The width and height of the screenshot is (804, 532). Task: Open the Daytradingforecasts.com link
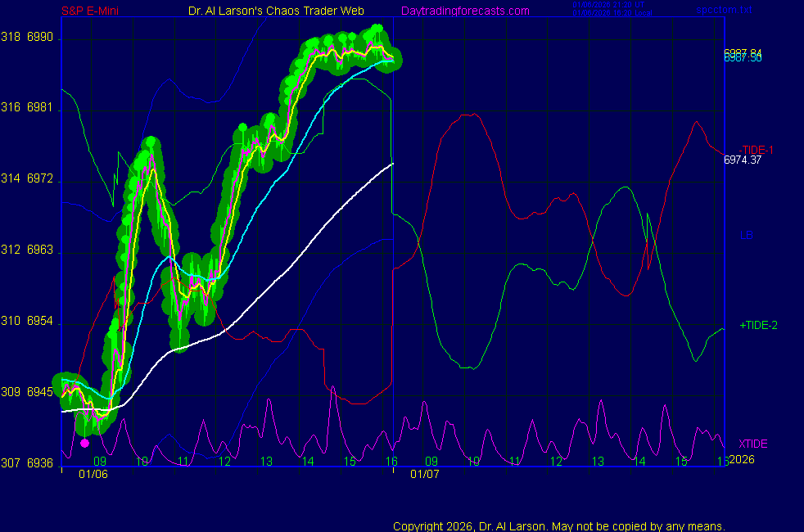[x=464, y=11]
